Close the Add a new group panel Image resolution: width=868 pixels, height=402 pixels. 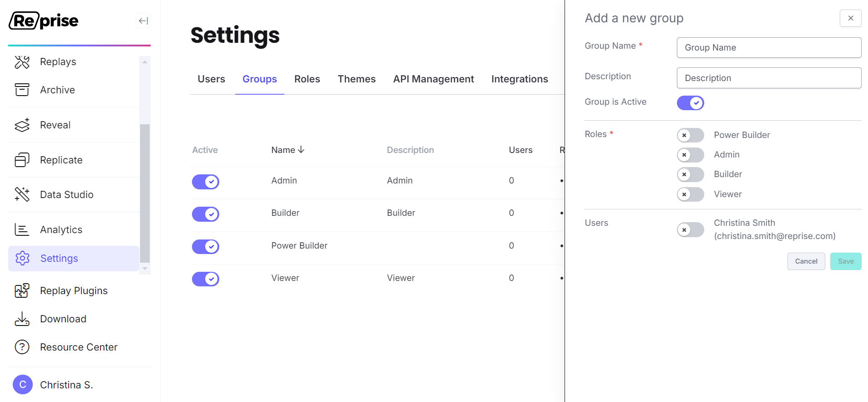850,18
